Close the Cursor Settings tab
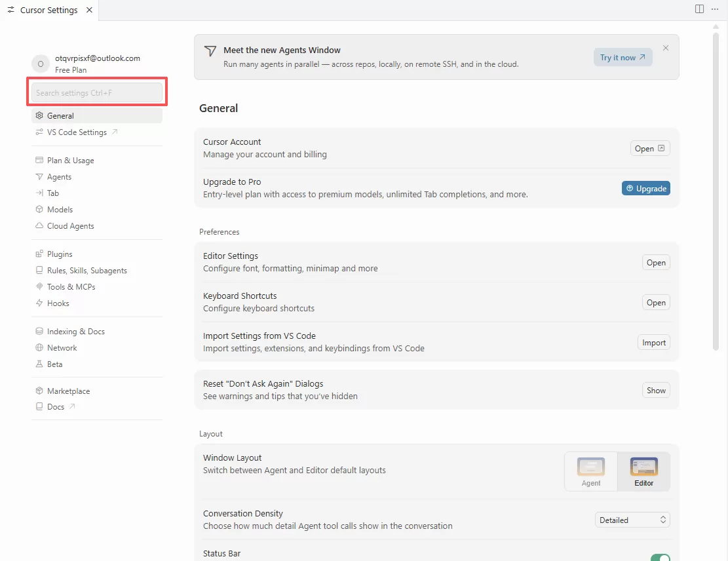The height and width of the screenshot is (561, 728). (x=90, y=10)
